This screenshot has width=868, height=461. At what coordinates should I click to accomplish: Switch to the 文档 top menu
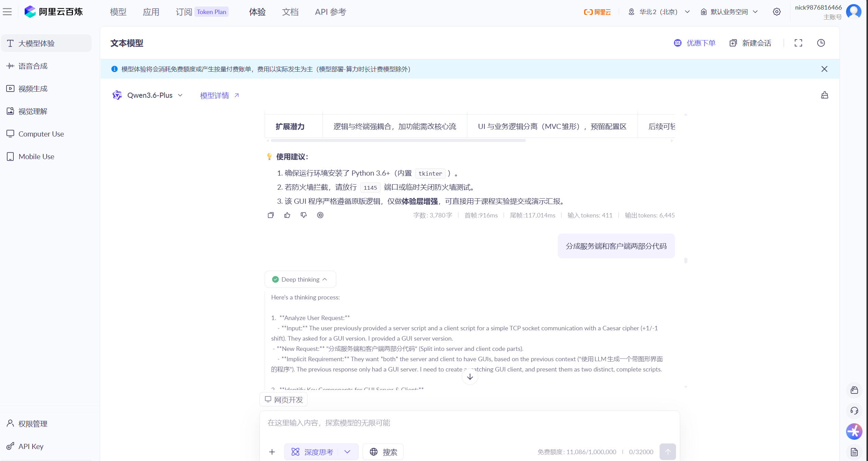tap(290, 12)
